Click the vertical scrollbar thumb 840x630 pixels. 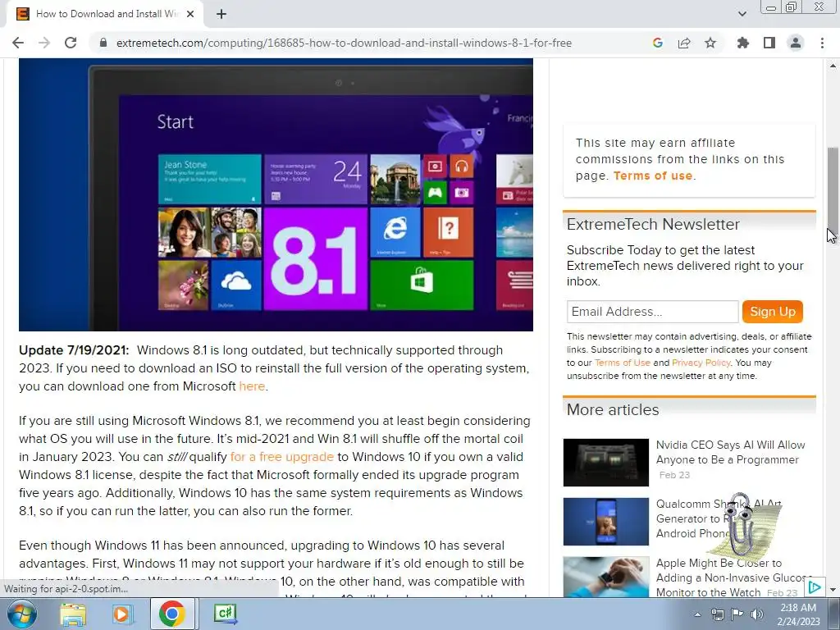833,190
